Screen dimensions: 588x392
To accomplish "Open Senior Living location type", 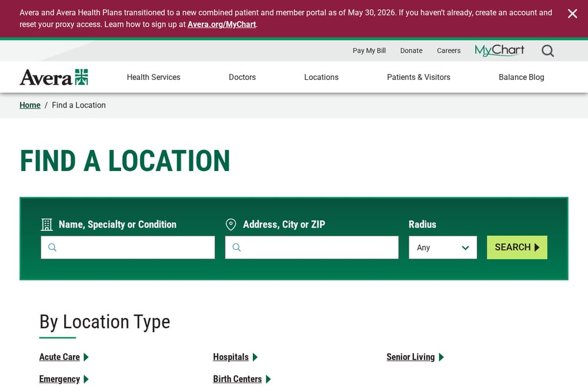I will click(x=410, y=357).
